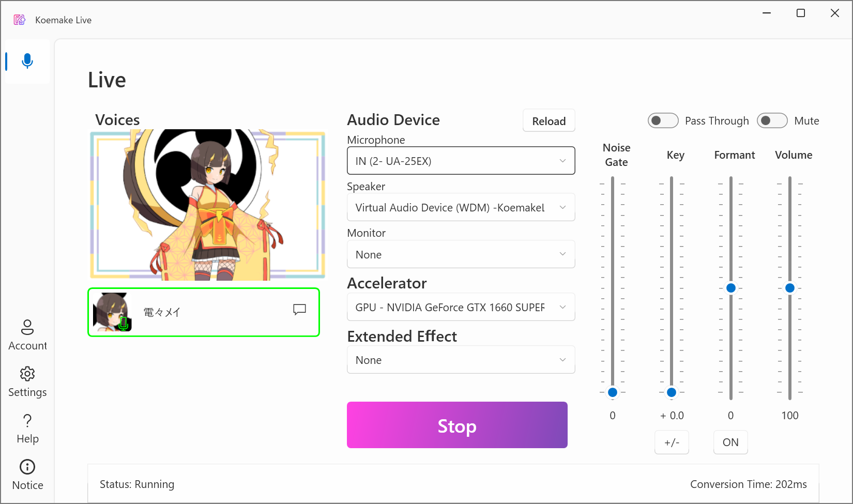Click the voice avatar thumbnail with mic badge

(x=112, y=312)
